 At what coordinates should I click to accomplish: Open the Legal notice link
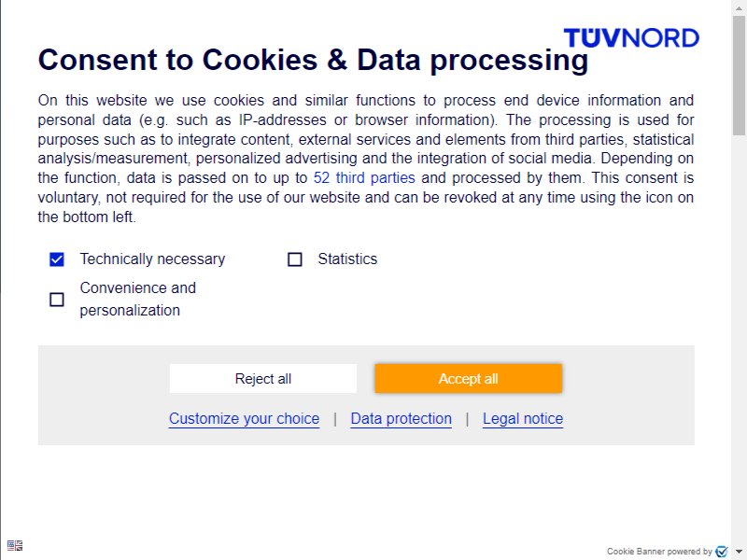[523, 418]
